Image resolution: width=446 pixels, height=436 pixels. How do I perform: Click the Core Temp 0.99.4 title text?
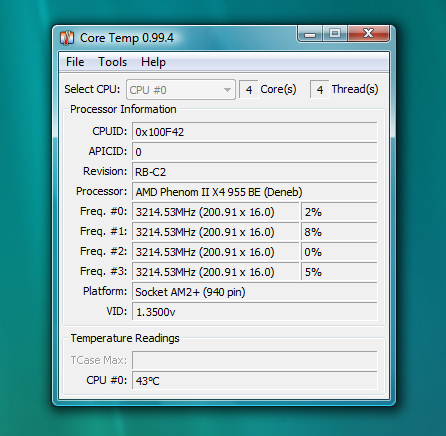click(127, 38)
